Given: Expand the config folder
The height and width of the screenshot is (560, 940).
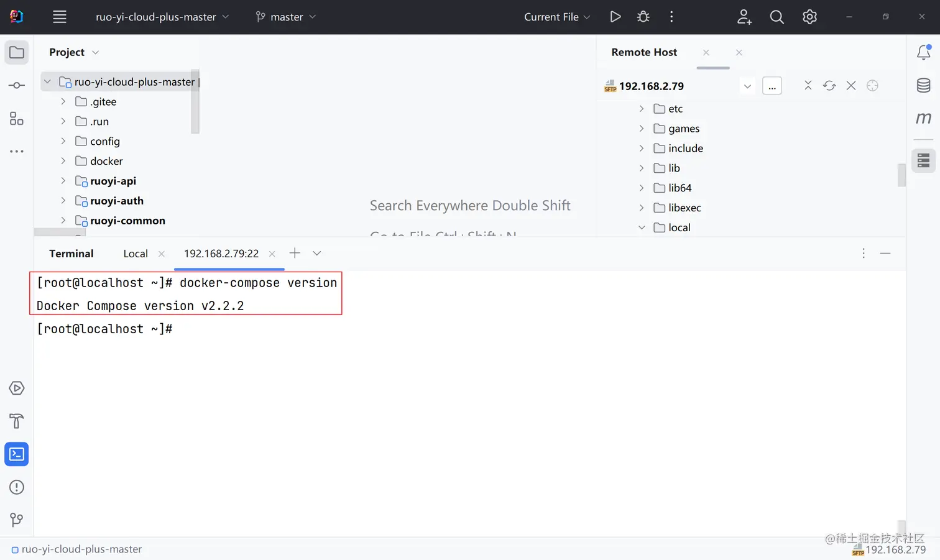Looking at the screenshot, I should point(63,141).
